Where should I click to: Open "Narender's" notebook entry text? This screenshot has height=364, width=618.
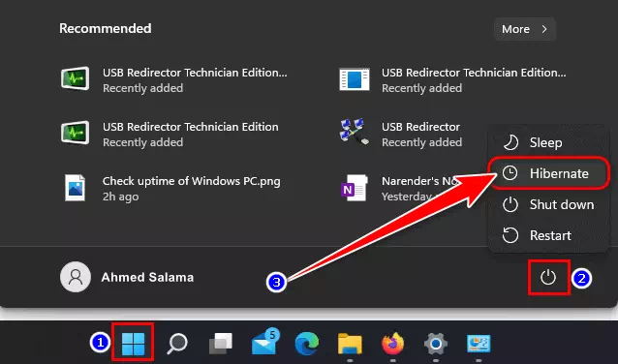410,181
